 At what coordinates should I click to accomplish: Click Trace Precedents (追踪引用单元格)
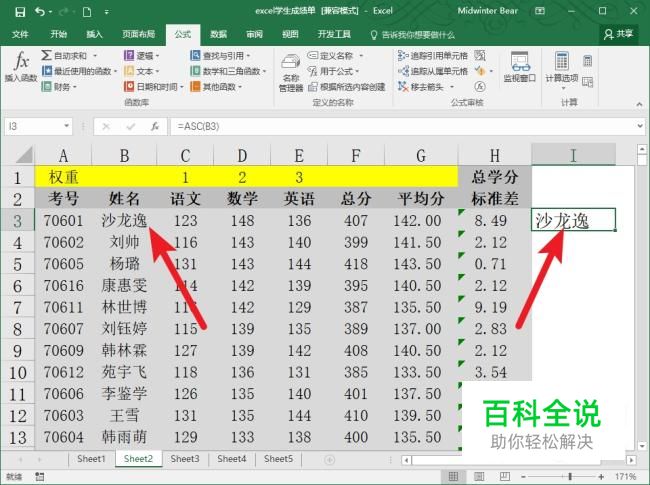pos(432,56)
